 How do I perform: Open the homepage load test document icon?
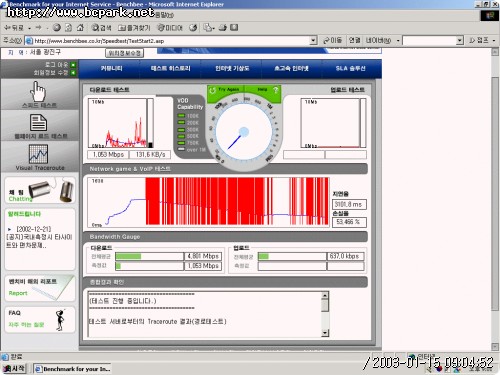(x=38, y=123)
